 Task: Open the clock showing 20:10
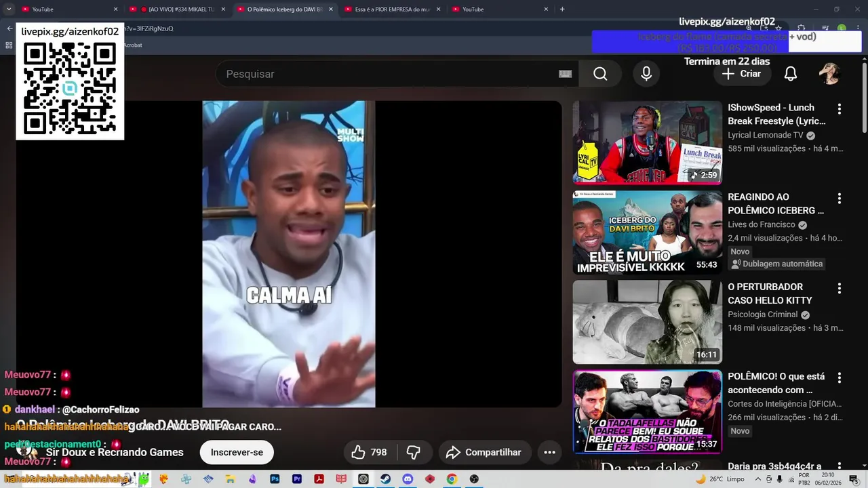[829, 479]
